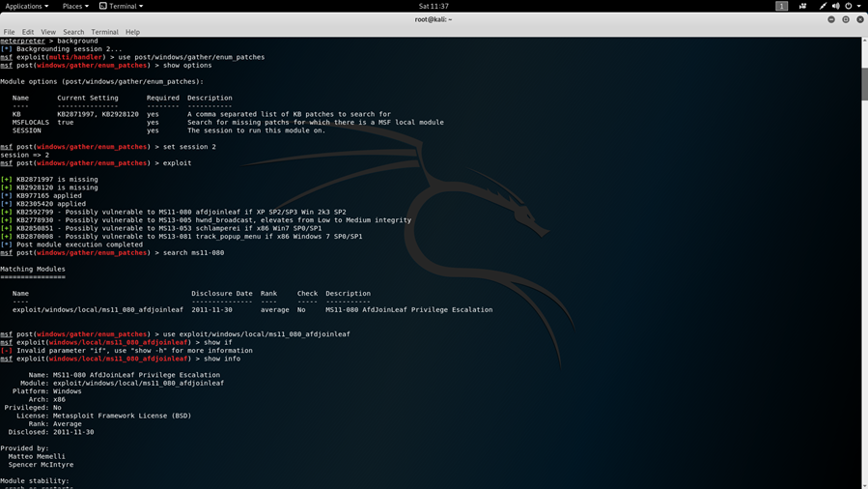868x489 pixels.
Task: Click 'use post/windows/gather/enum_patches' command text
Action: coord(191,57)
